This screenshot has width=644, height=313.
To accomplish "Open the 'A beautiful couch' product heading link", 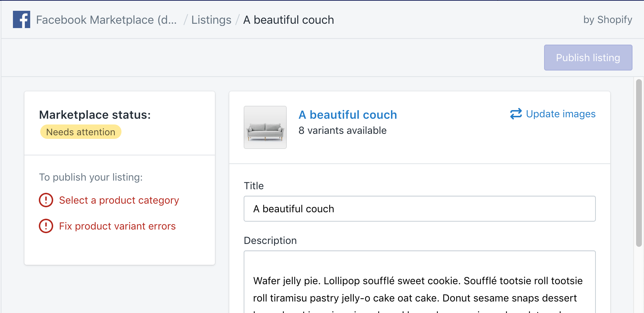I will click(x=348, y=114).
